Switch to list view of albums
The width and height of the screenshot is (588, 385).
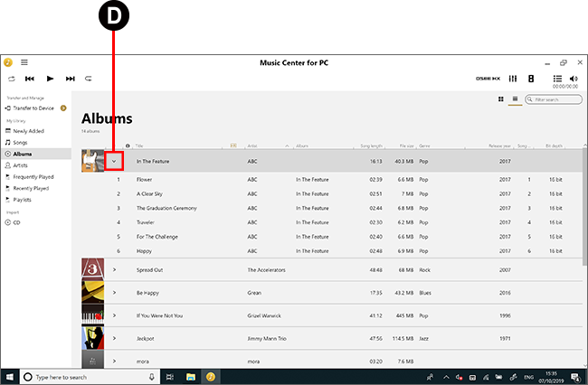coord(515,99)
